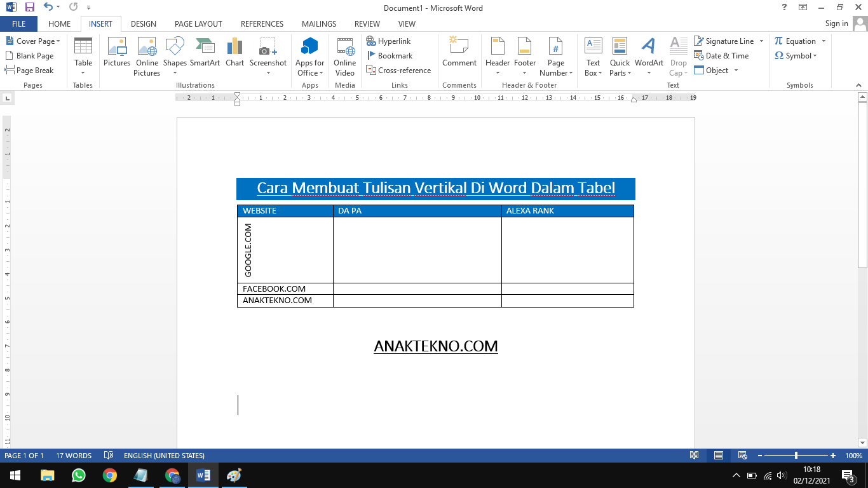Insert a Chart

(234, 52)
